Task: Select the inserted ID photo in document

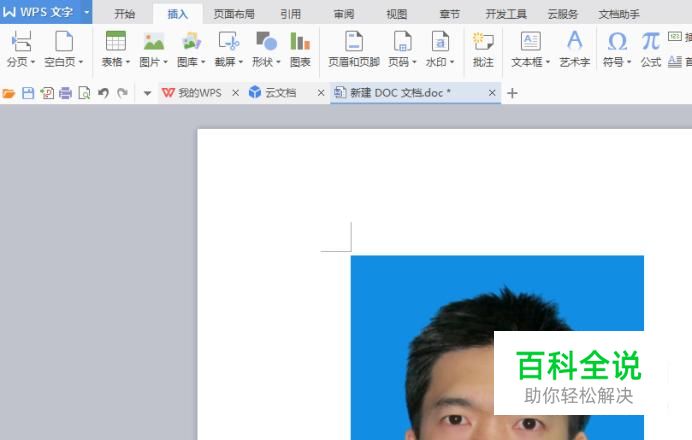Action: click(497, 347)
